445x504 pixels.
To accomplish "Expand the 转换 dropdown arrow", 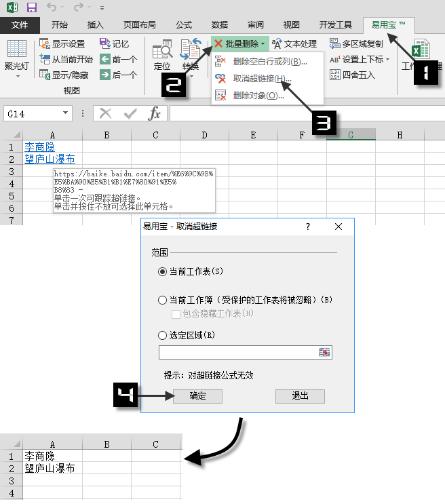I will click(191, 77).
